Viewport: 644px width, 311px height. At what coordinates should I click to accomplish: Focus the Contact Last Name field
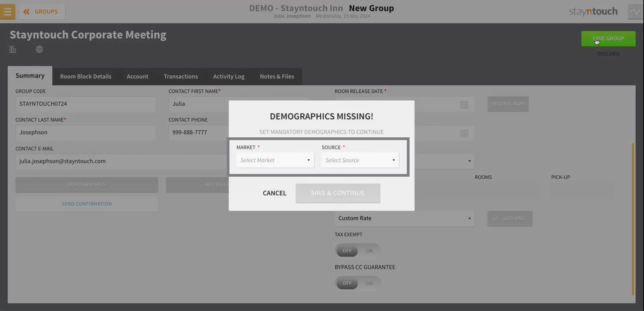(x=86, y=133)
